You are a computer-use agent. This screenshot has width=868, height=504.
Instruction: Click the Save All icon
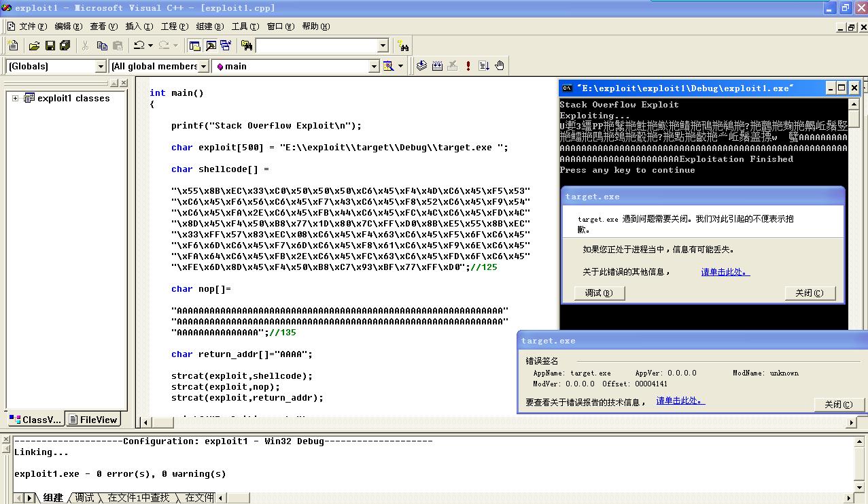tap(65, 46)
